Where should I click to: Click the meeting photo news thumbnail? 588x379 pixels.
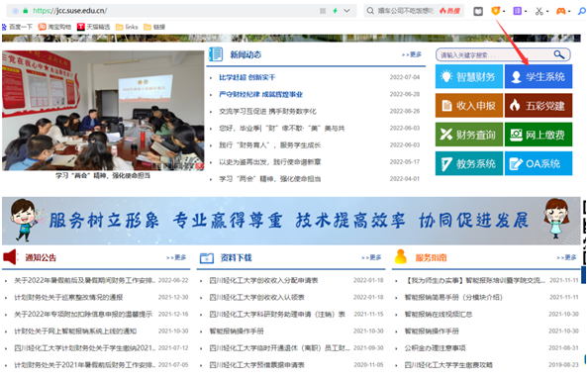coord(103,111)
